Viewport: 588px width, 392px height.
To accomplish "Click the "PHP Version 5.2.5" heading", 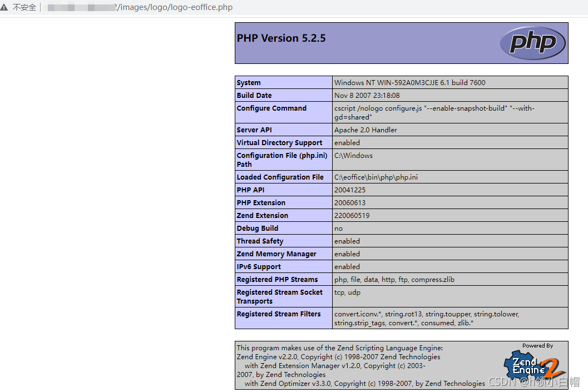I will pos(281,38).
